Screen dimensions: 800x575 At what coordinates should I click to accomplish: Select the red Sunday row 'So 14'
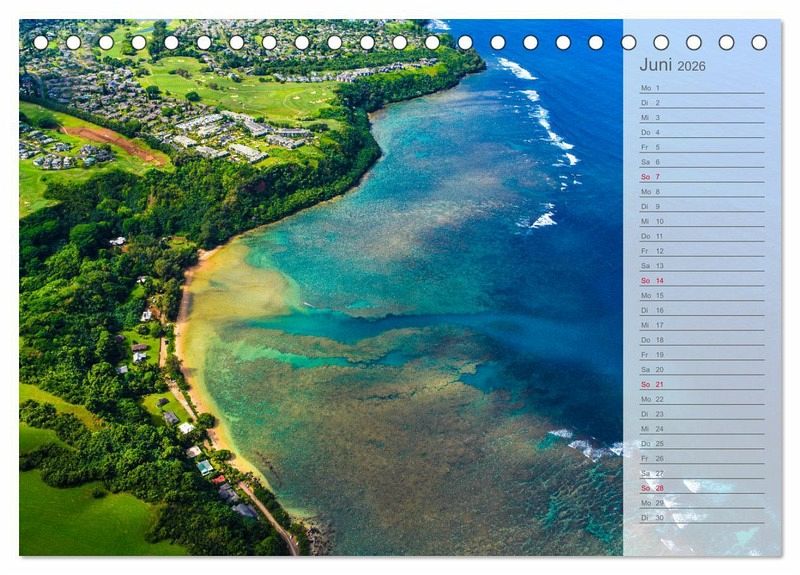click(702, 281)
